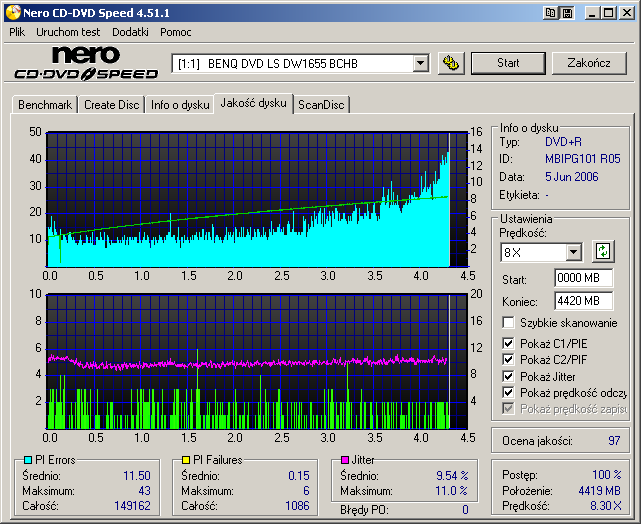The width and height of the screenshot is (641, 524).
Task: Click the date 5 Jun 2006
Action: (x=572, y=177)
